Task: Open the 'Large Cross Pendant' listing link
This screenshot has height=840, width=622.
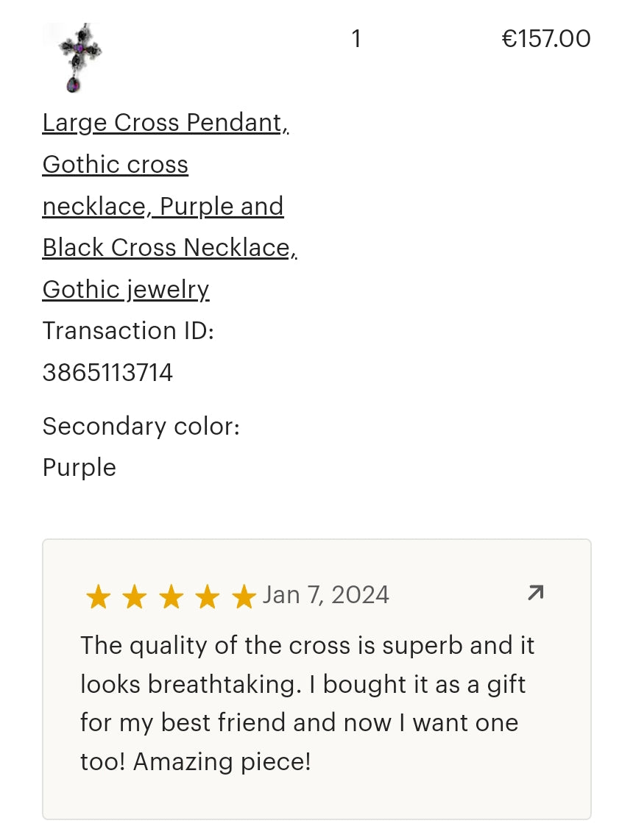Action: [x=165, y=123]
